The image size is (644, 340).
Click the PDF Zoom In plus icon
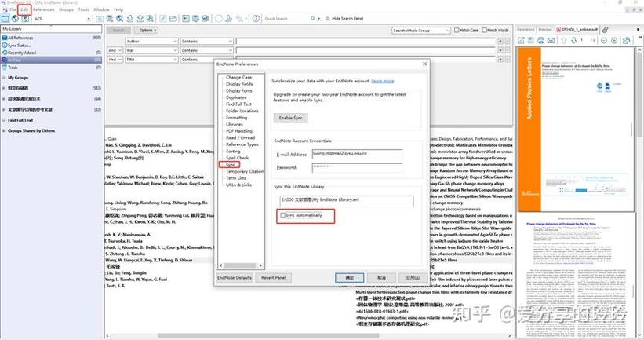tap(614, 40)
